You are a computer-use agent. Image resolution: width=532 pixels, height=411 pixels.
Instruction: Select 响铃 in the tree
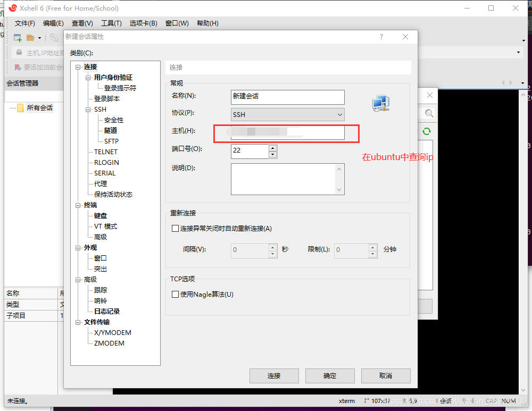tap(100, 301)
